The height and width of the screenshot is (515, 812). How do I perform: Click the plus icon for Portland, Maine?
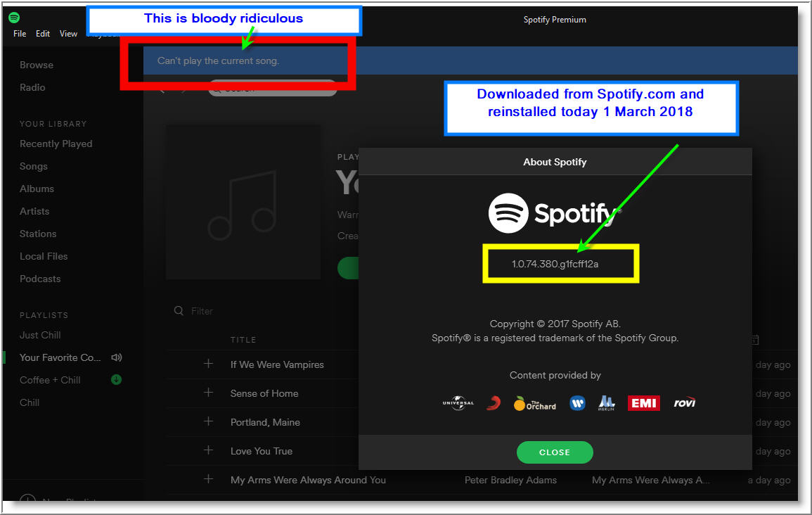tap(208, 421)
